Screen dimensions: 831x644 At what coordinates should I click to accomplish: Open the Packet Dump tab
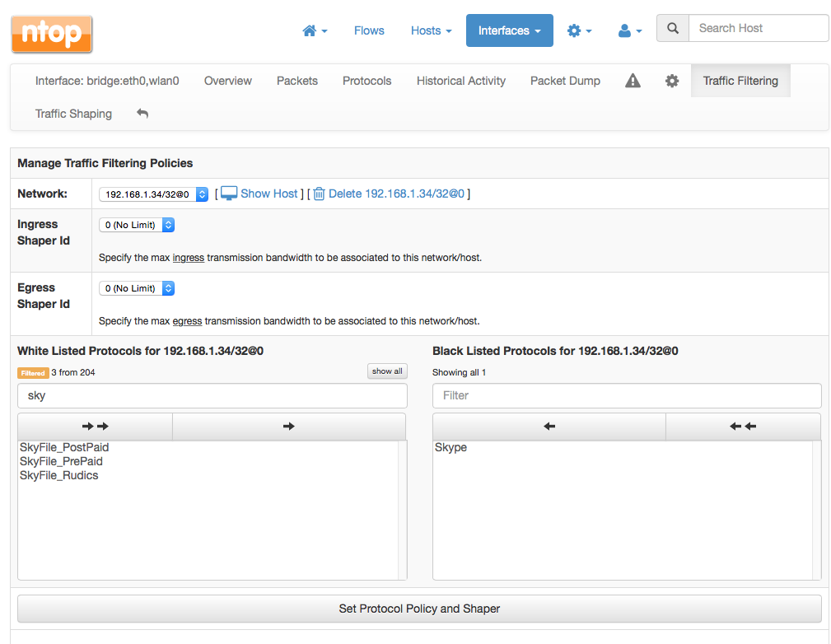(x=565, y=81)
